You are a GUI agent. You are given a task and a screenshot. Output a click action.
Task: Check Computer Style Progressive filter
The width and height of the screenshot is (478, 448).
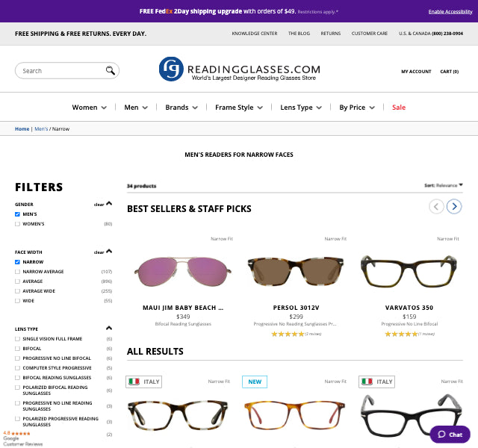click(x=17, y=368)
